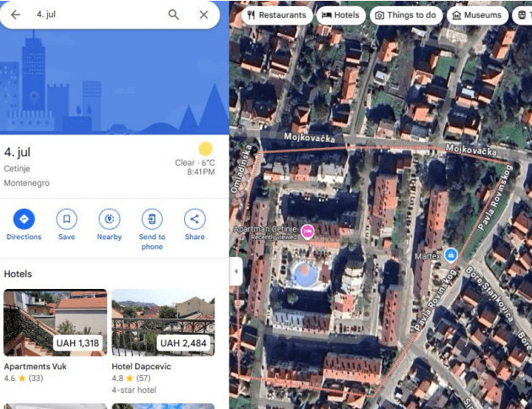Viewport: 532px width, 409px height.
Task: Share this location icon
Action: (x=194, y=219)
